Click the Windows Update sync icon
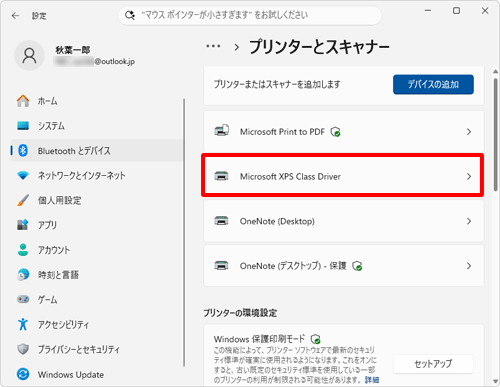 [23, 374]
